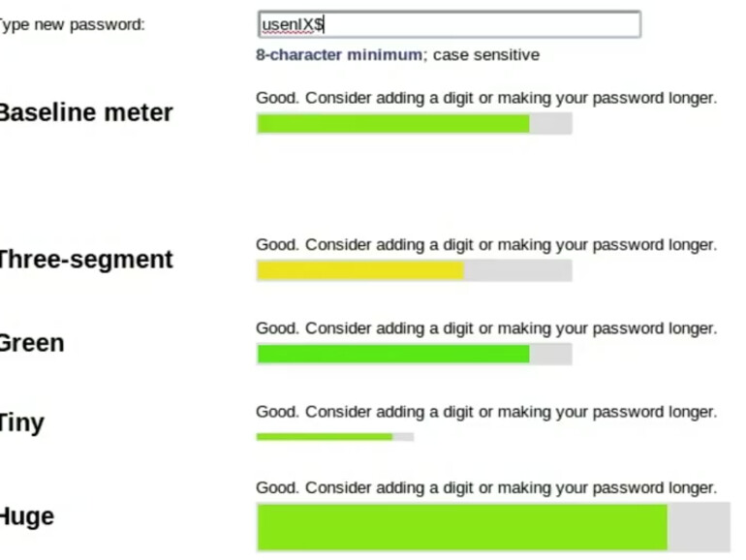Viewport: 746px width, 560px height.
Task: Click the yellow Three-segment strength bar
Action: (359, 270)
